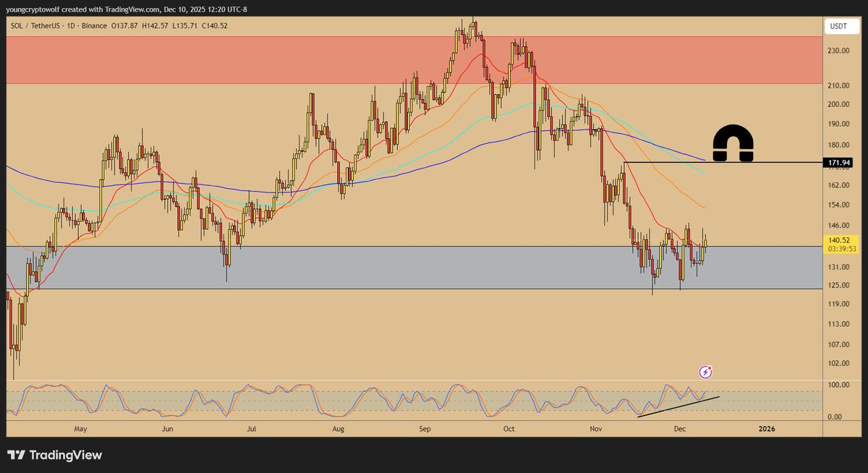Image resolution: width=868 pixels, height=473 pixels.
Task: Click the 2026 label on the time axis
Action: pyautogui.click(x=767, y=429)
